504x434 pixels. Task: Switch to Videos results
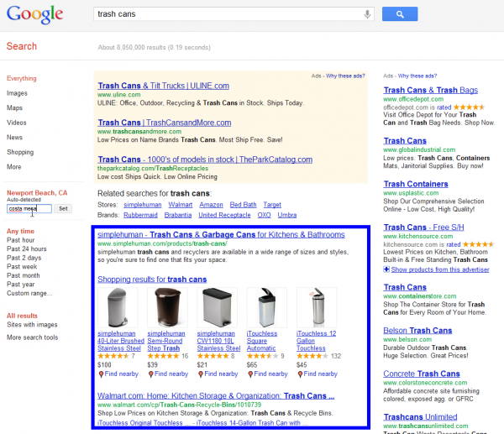pos(17,123)
